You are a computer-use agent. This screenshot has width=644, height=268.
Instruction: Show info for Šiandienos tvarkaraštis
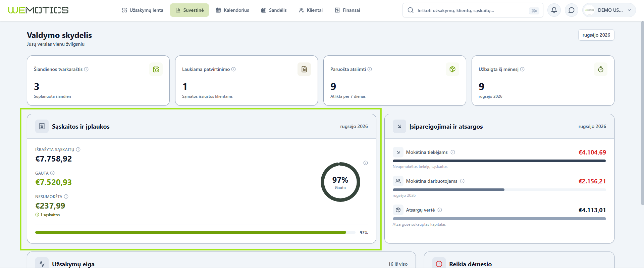[86, 69]
